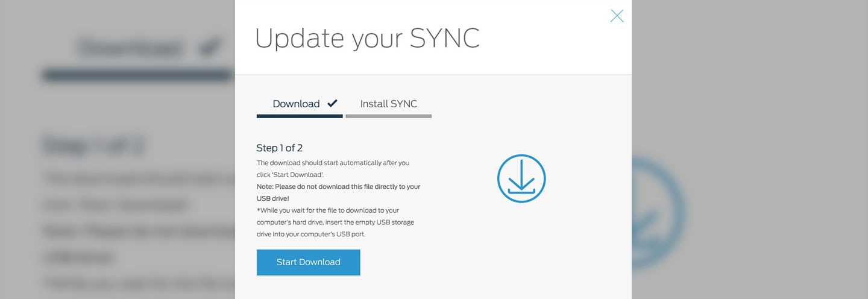Switch to the Install SYNC tab
The image size is (868, 299).
coord(388,104)
